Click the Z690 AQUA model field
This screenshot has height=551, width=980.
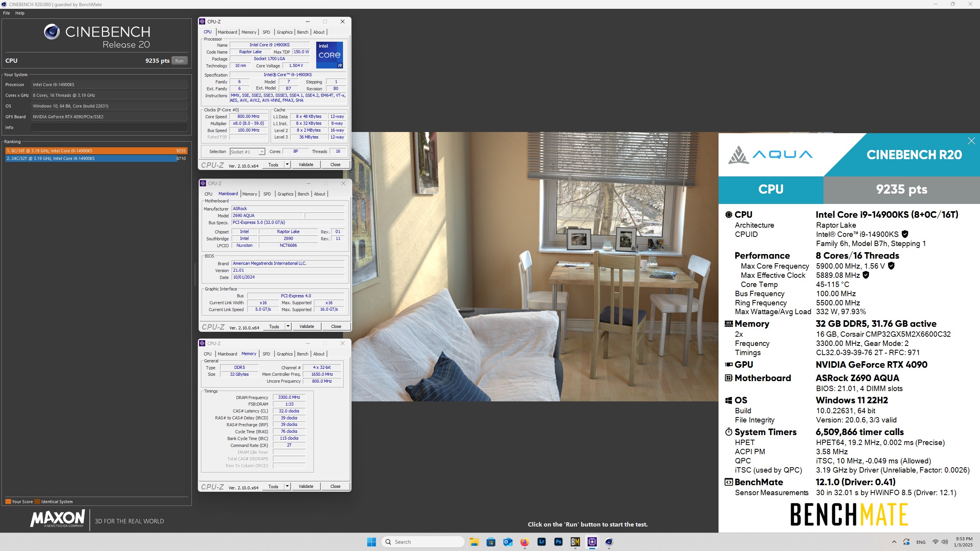click(268, 215)
